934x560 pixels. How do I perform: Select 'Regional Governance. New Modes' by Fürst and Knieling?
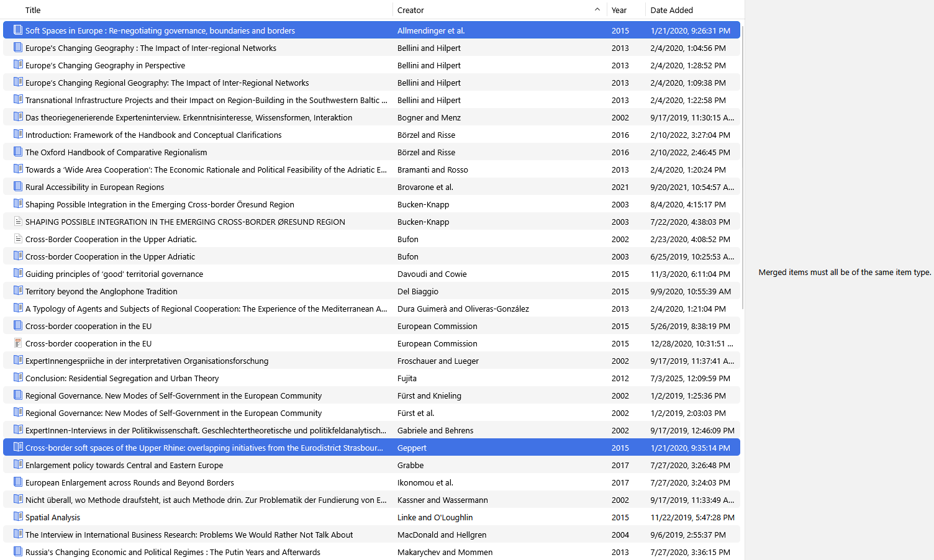click(x=371, y=395)
